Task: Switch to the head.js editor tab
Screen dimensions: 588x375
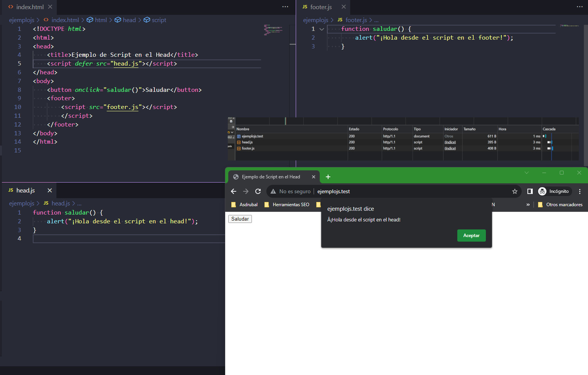Action: point(25,190)
